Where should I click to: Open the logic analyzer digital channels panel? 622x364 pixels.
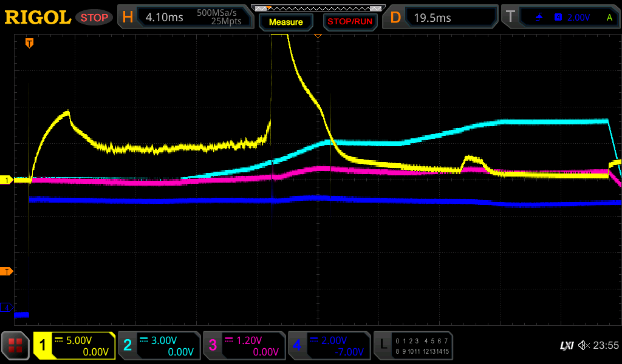point(413,346)
